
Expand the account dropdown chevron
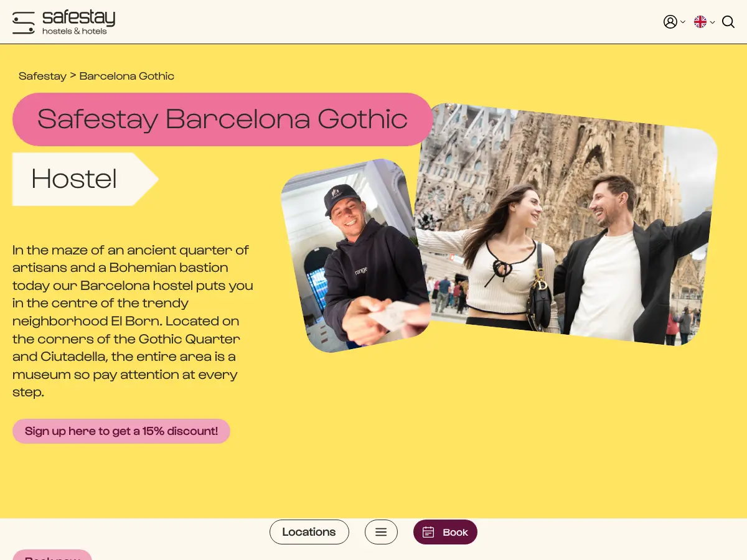tap(682, 22)
